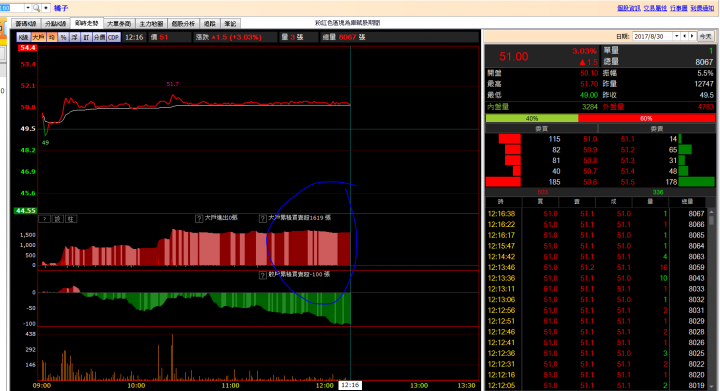Click the 今天 today button

(705, 36)
